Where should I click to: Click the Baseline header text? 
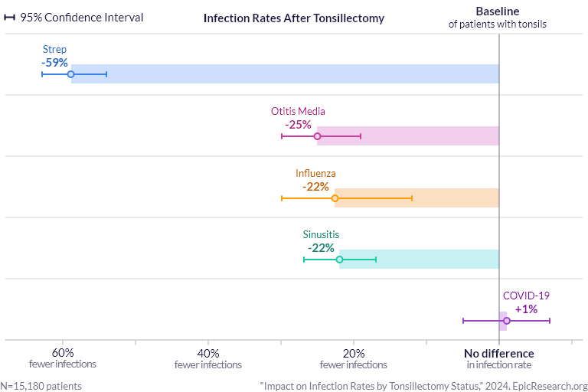(497, 11)
